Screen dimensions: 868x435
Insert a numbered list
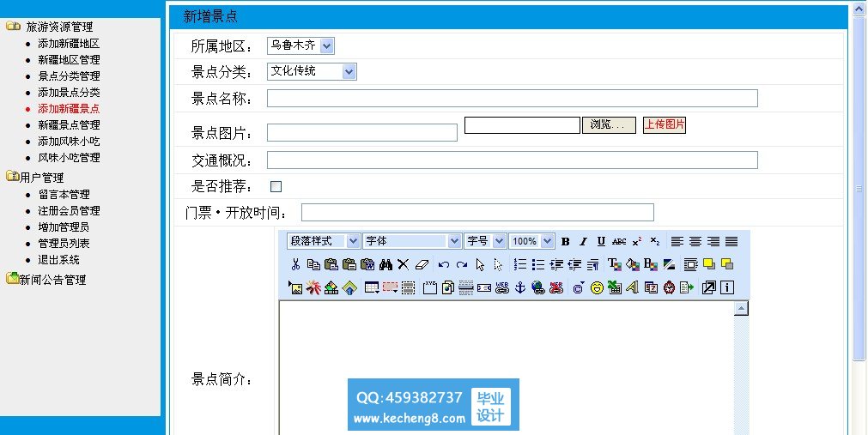519,264
